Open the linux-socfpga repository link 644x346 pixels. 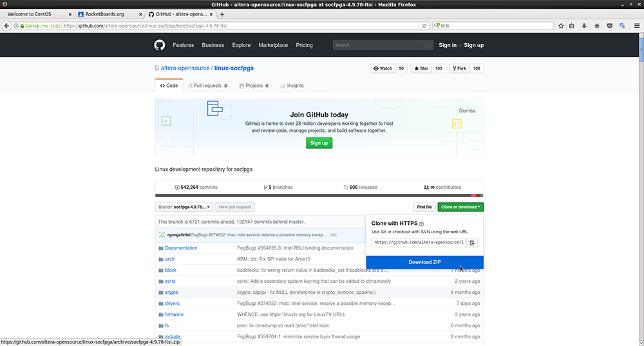click(234, 68)
